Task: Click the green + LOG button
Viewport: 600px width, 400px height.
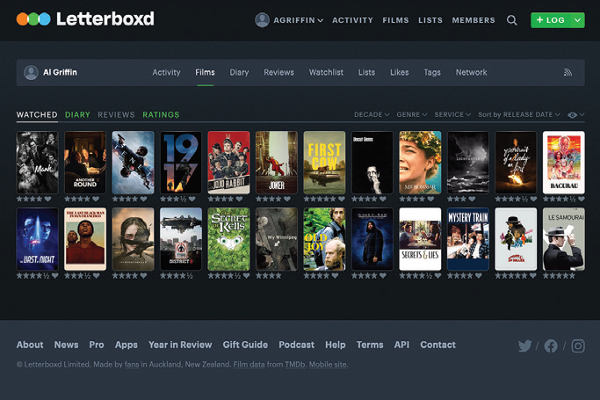Action: click(551, 20)
